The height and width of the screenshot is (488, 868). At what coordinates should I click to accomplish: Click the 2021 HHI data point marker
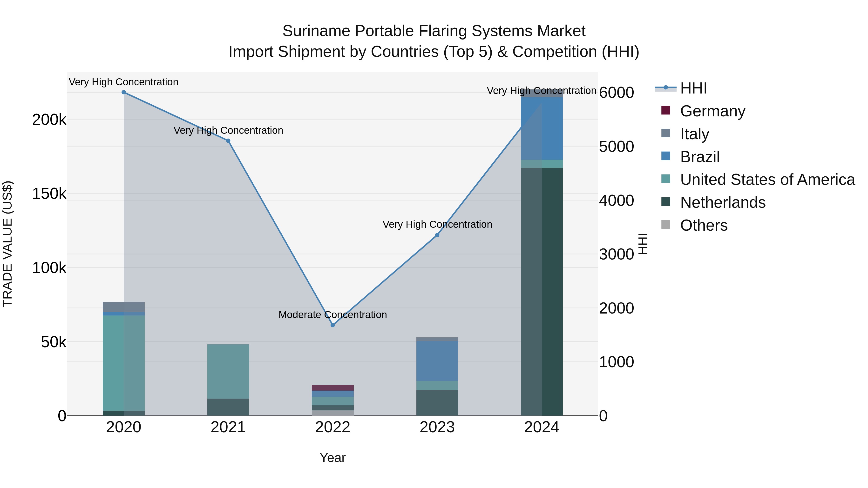pyautogui.click(x=228, y=141)
